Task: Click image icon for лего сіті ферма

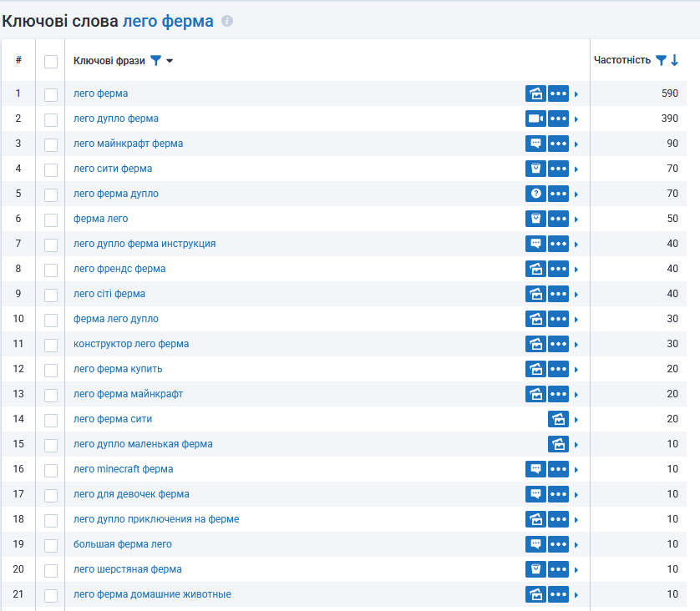Action: pos(535,294)
